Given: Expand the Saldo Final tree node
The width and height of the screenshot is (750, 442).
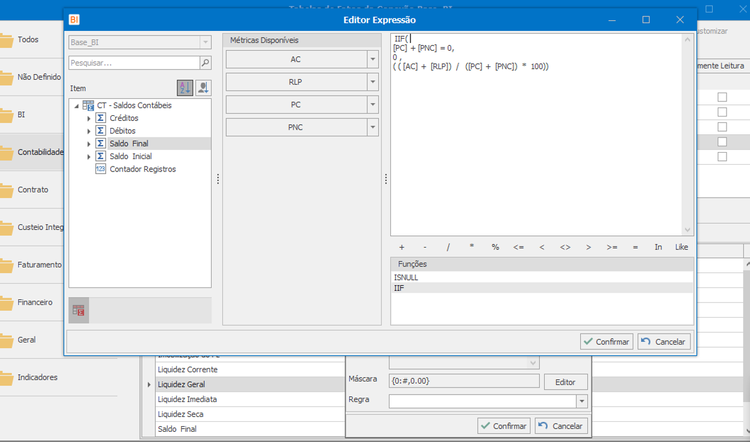Looking at the screenshot, I should (x=88, y=144).
